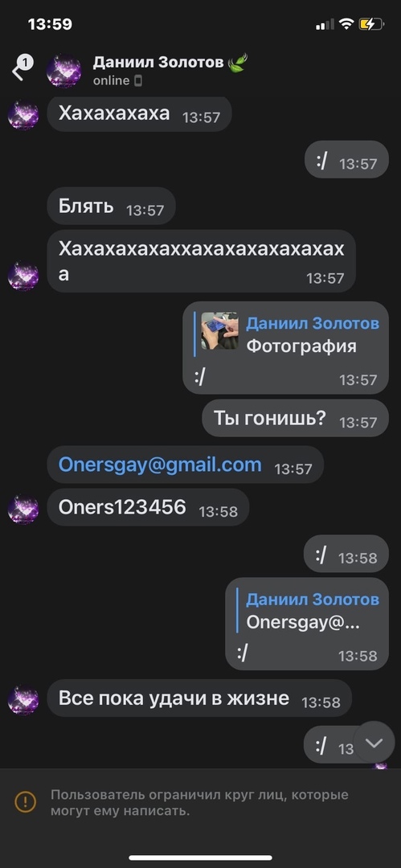
Task: Tap the warning icon in restriction notice
Action: click(x=25, y=802)
